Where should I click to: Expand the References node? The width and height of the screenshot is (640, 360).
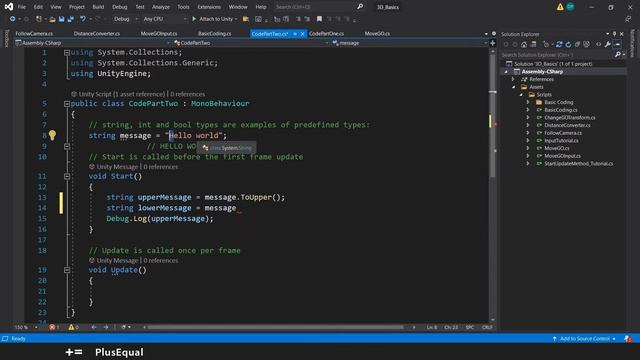pyautogui.click(x=513, y=79)
